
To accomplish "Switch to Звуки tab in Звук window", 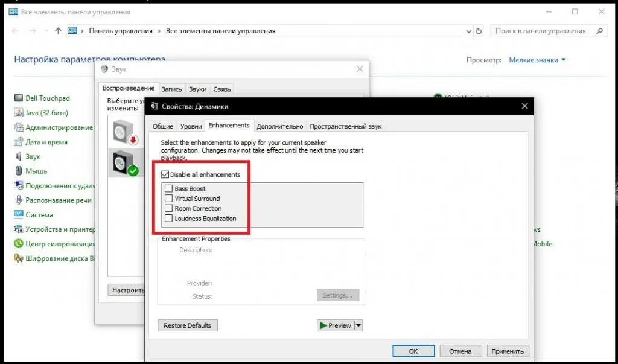I will pos(197,89).
